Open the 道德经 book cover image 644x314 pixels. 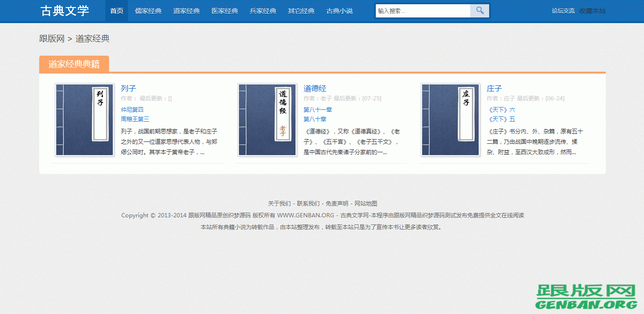coord(267,119)
